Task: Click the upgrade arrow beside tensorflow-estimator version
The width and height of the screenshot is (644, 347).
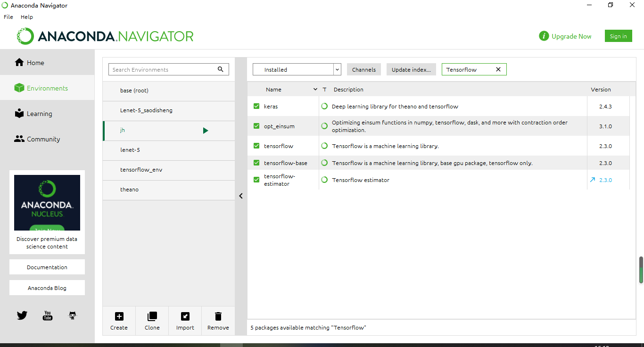Action: point(593,180)
